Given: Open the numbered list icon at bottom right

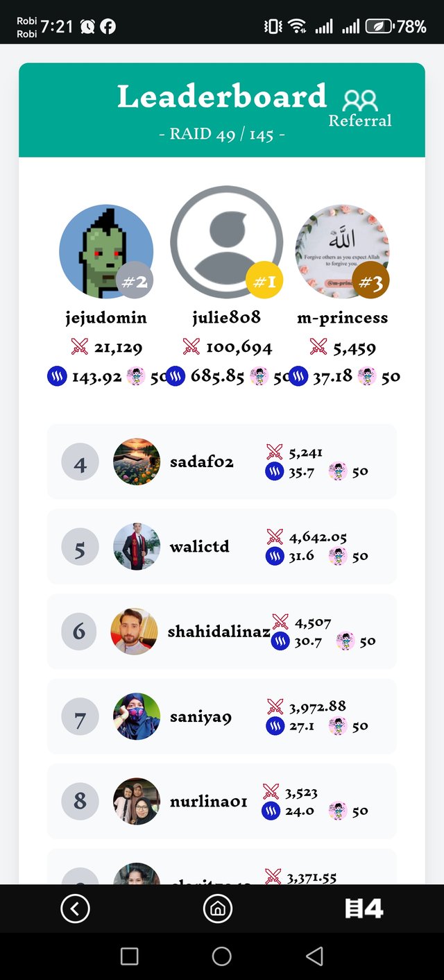Looking at the screenshot, I should point(364,908).
